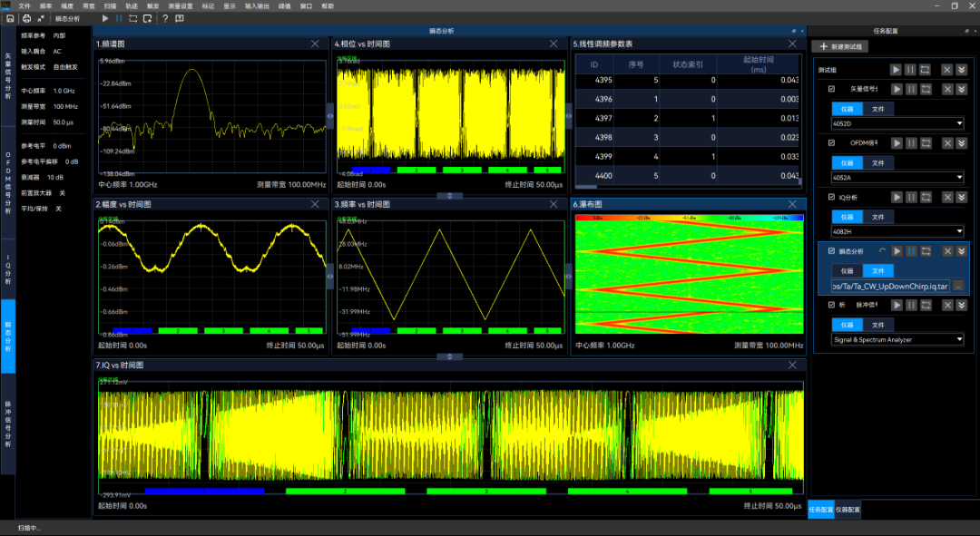This screenshot has width=980, height=536.
Task: Expand the 测试组 double-chevron
Action: (x=961, y=70)
